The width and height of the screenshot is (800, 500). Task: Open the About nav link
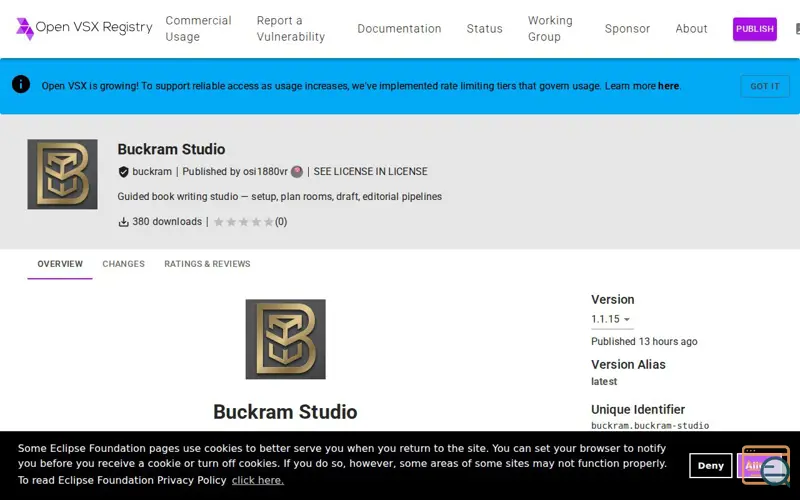click(x=691, y=29)
